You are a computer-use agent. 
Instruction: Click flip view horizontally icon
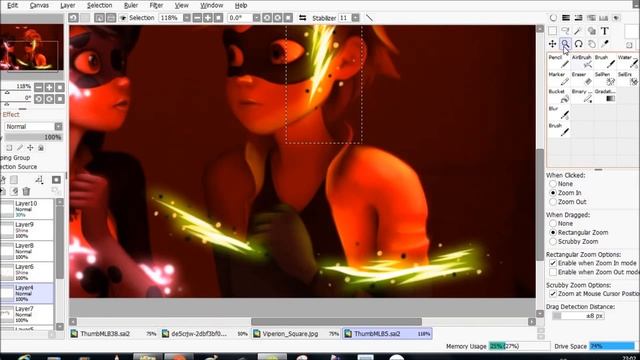[302, 18]
